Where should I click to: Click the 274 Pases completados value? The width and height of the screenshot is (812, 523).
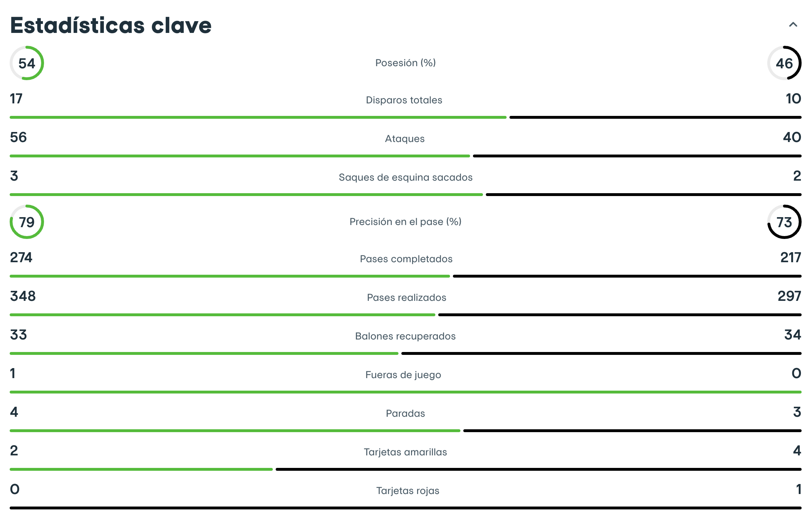pyautogui.click(x=21, y=258)
